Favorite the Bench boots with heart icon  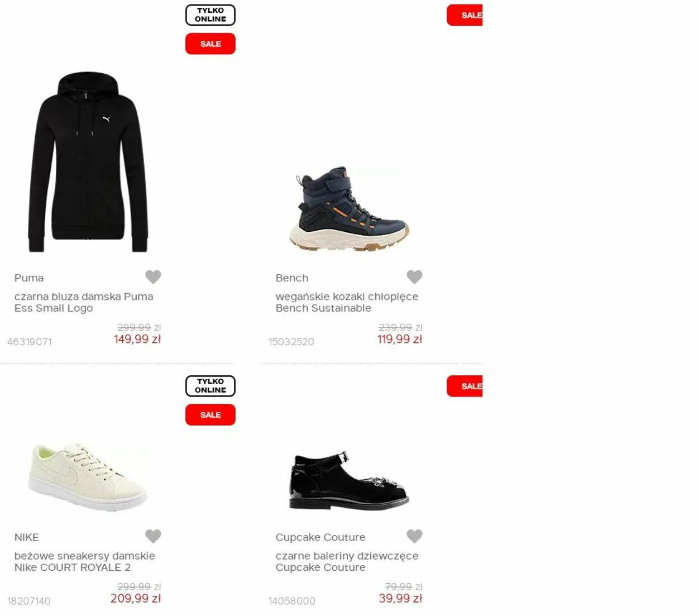pyautogui.click(x=414, y=276)
